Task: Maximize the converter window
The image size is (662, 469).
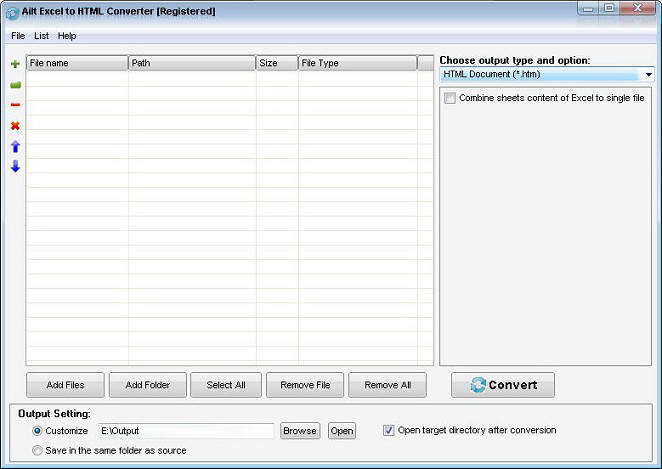Action: (x=609, y=8)
